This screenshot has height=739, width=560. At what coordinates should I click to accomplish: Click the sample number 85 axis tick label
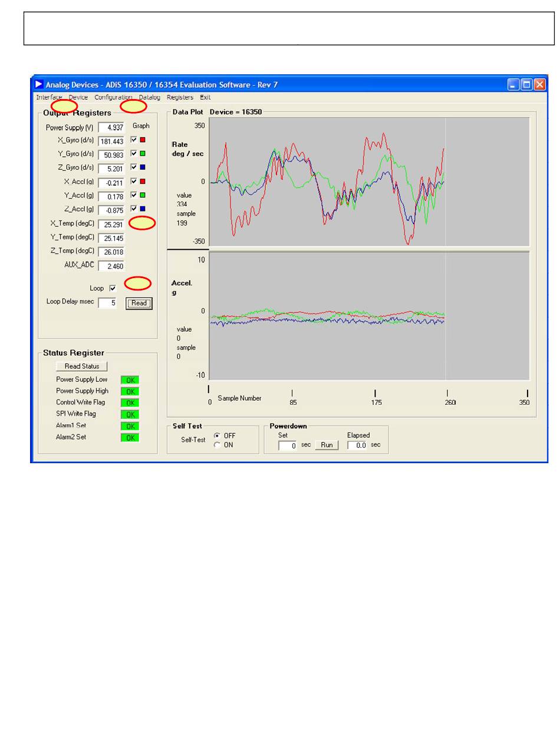point(293,403)
